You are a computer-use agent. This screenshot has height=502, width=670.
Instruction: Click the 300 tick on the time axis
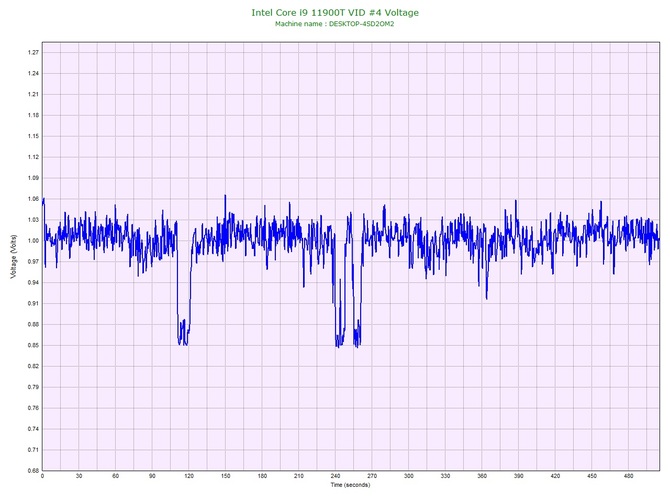pyautogui.click(x=409, y=476)
